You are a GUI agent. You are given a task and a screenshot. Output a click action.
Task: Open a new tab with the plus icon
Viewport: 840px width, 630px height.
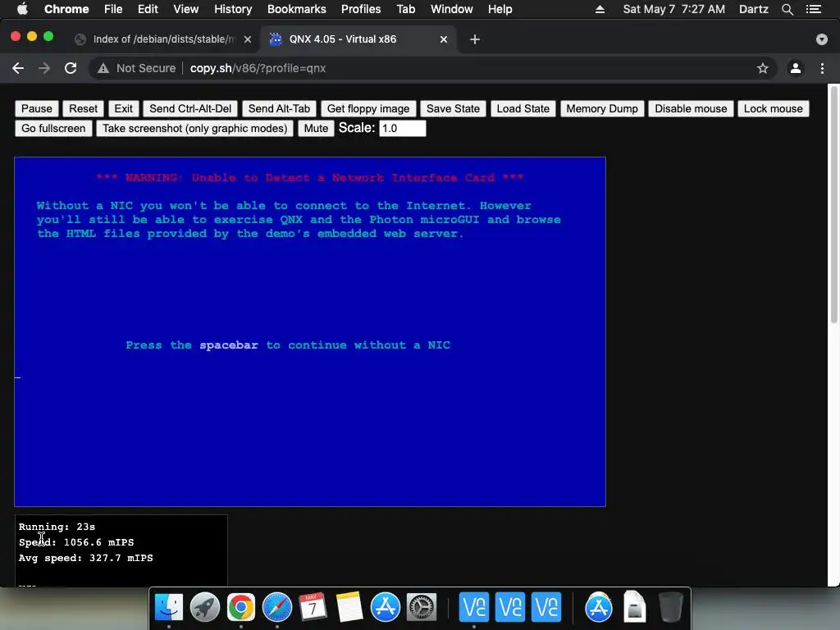click(475, 39)
